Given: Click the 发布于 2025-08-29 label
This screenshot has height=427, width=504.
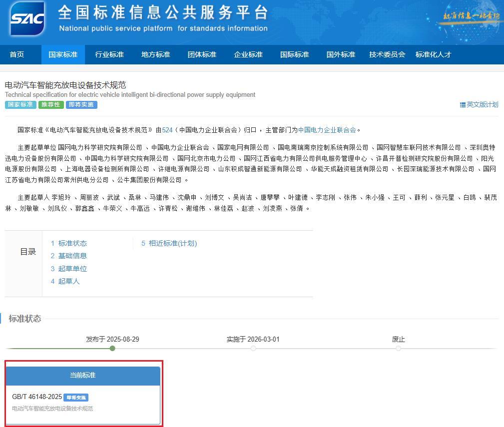Looking at the screenshot, I should (x=112, y=339).
